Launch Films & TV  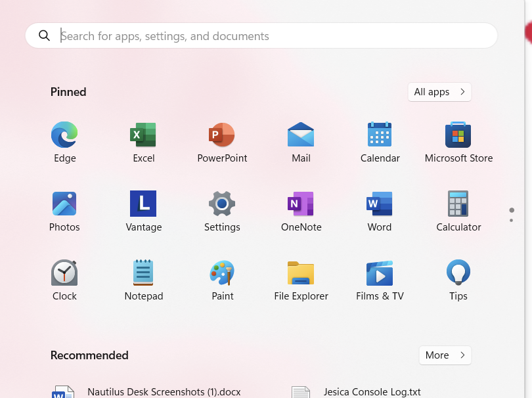coord(380,280)
